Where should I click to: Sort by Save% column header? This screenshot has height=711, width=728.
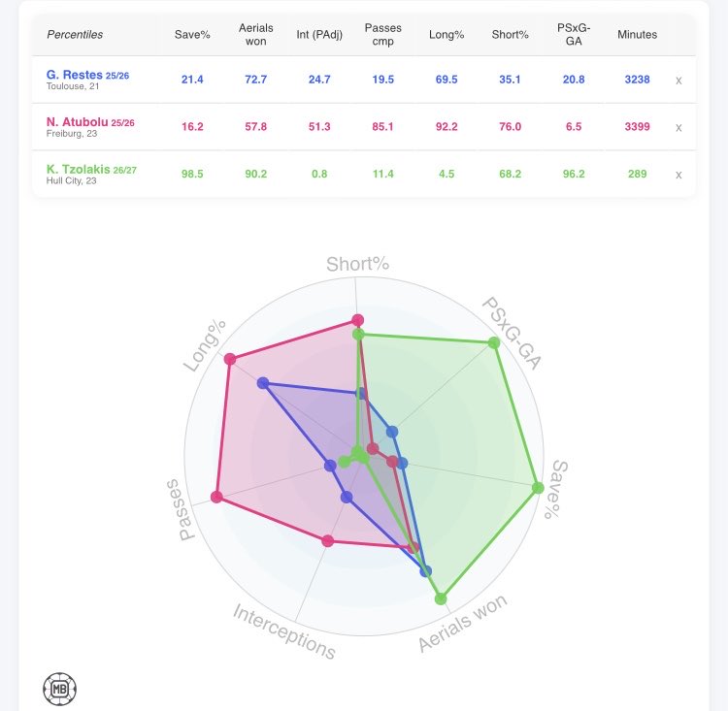(x=192, y=35)
